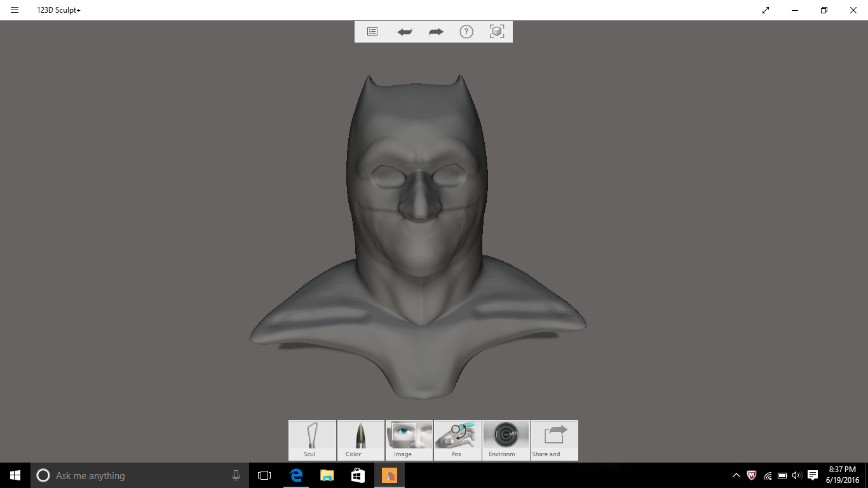This screenshot has width=868, height=488.
Task: Enter full-screen mode with diagonal arrows
Action: (766, 10)
